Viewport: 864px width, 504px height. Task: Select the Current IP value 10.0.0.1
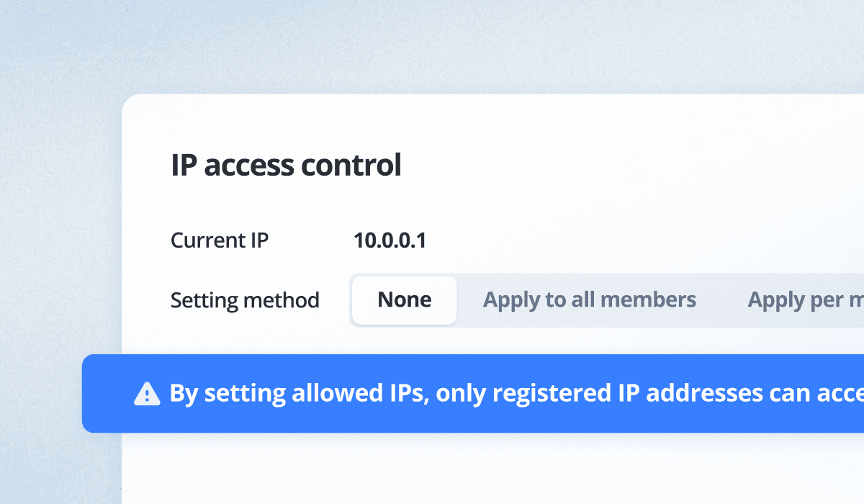[x=390, y=240]
